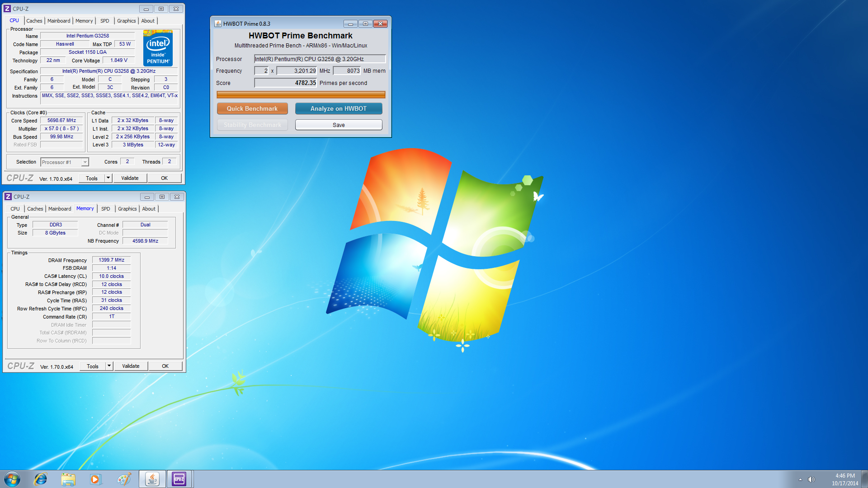Open Caches tab in lower CPU-Z window
868x488 pixels.
[x=35, y=209]
